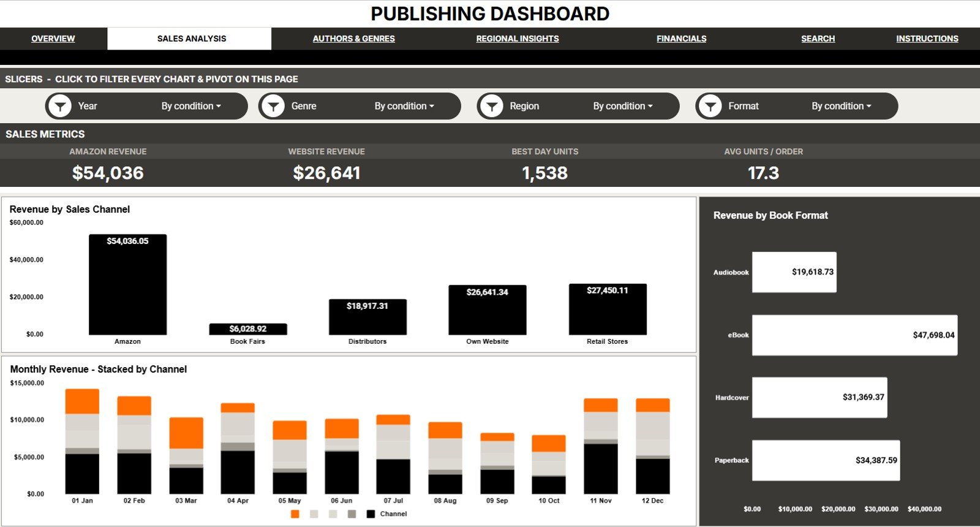Click the Avg Units / Order value 17.3
The image size is (980, 527).
pyautogui.click(x=763, y=173)
